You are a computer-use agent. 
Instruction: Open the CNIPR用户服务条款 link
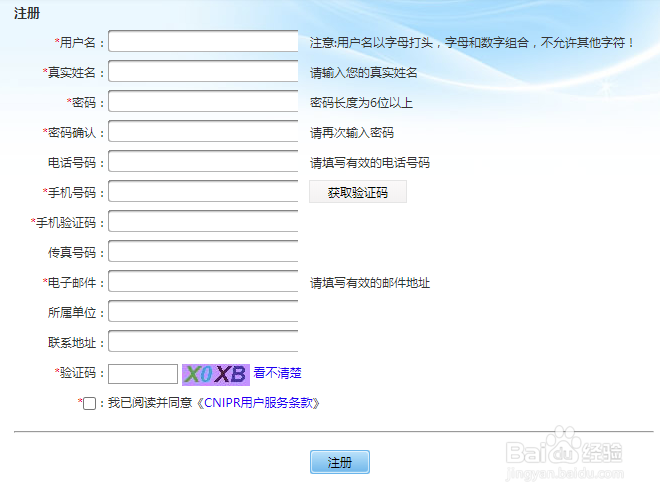click(258, 403)
